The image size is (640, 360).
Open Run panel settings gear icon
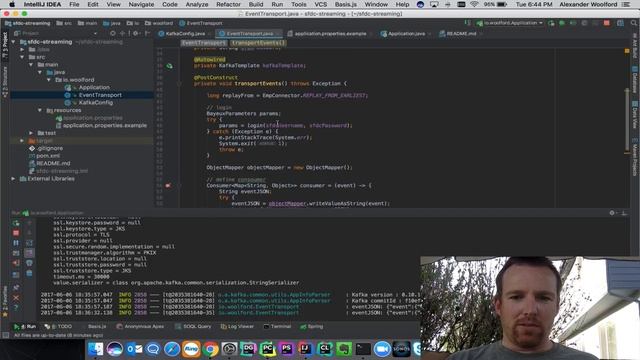(612, 213)
